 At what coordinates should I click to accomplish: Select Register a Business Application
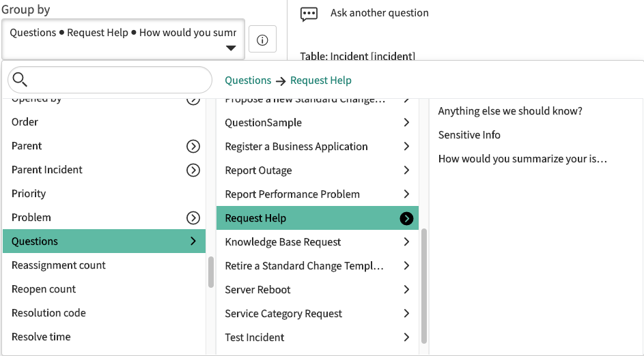pyautogui.click(x=296, y=147)
